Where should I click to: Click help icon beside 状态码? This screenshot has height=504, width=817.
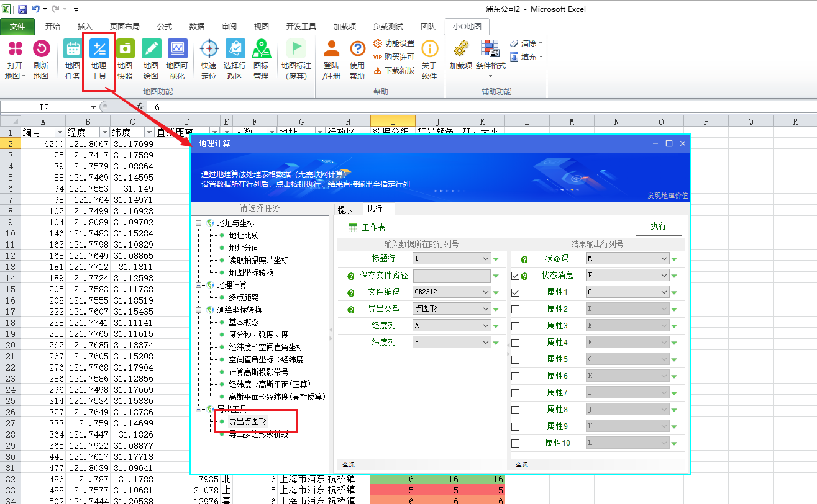(524, 259)
